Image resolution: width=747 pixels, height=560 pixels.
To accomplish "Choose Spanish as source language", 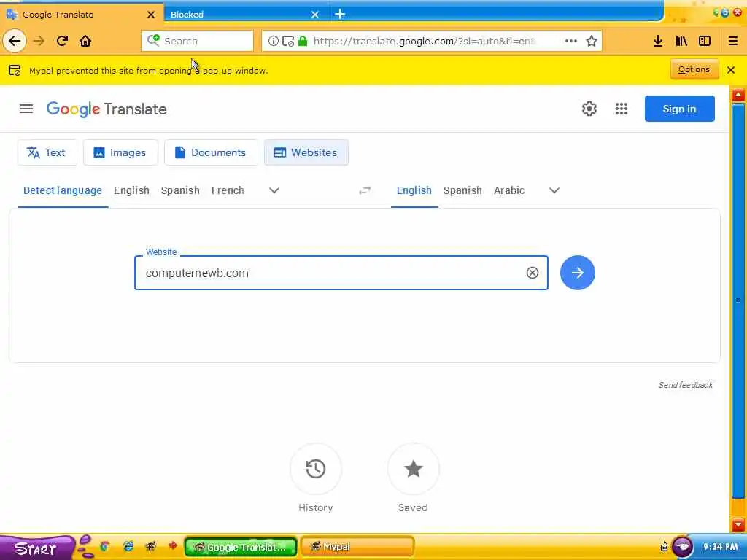I will tap(180, 190).
